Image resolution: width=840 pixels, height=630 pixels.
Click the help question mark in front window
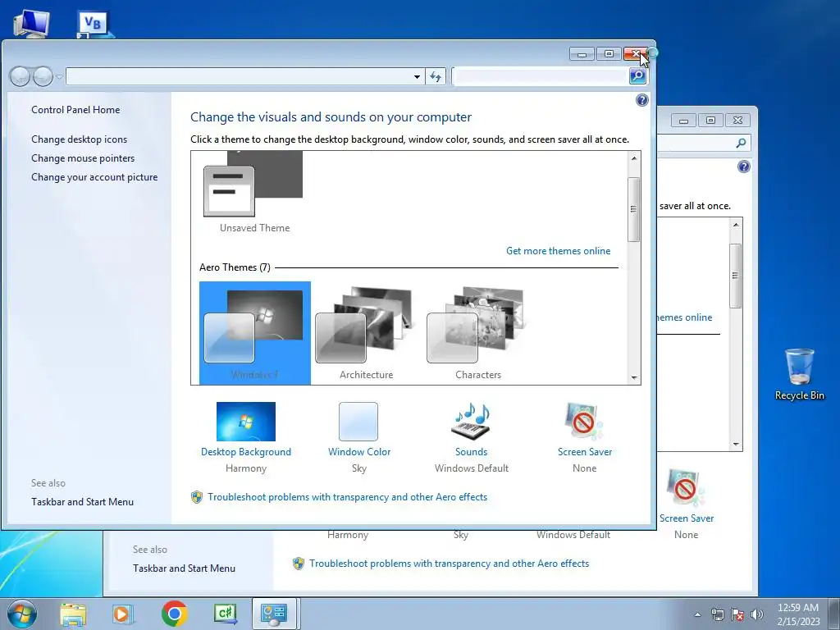pyautogui.click(x=641, y=100)
